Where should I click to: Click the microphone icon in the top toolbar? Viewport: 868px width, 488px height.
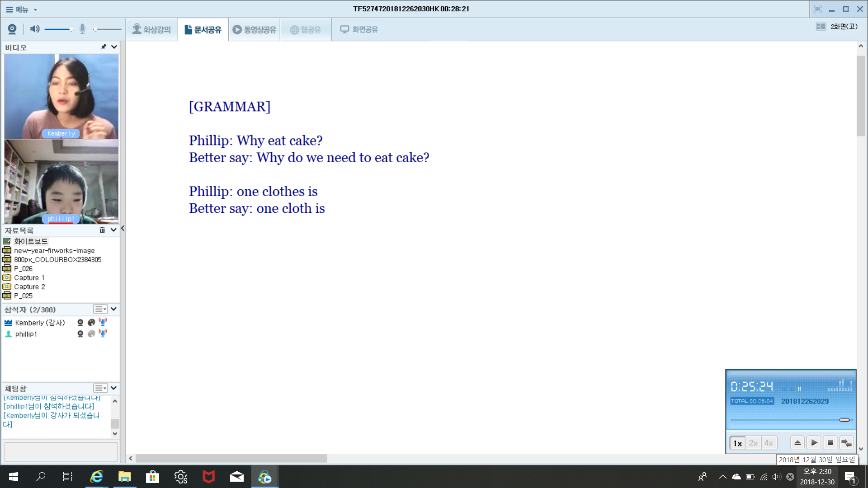[82, 29]
